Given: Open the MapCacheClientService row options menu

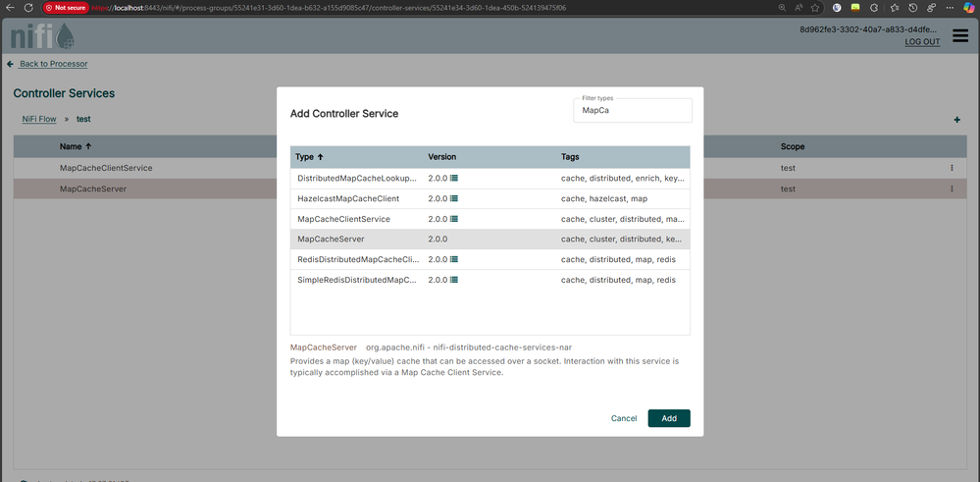Looking at the screenshot, I should click(952, 168).
